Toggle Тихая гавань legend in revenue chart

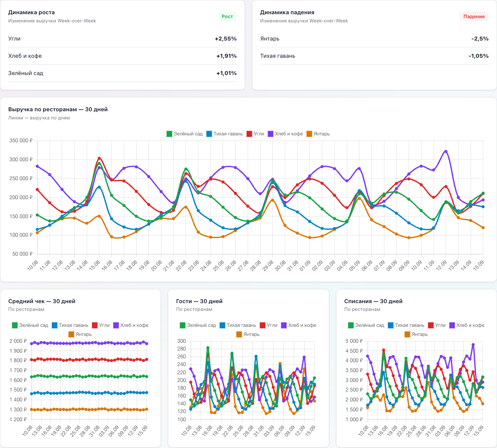(x=224, y=134)
